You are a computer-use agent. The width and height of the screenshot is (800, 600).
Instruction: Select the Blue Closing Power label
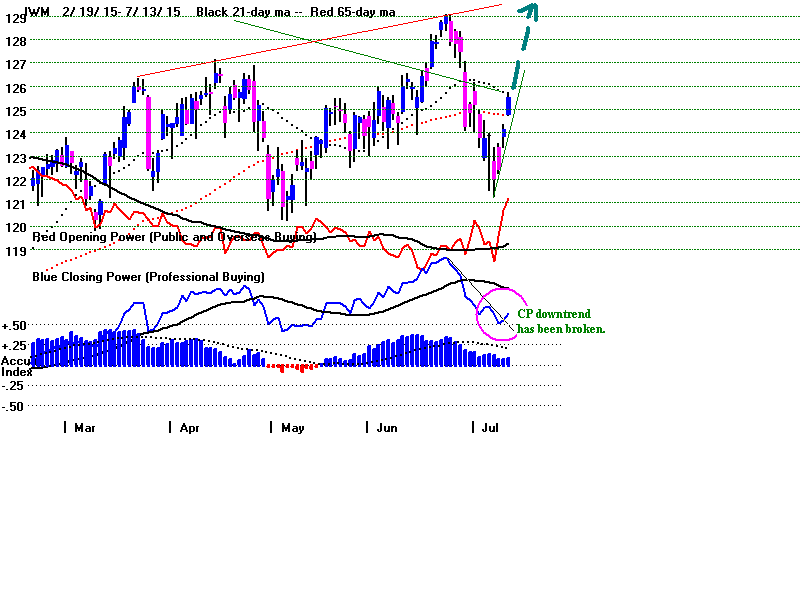[148, 276]
